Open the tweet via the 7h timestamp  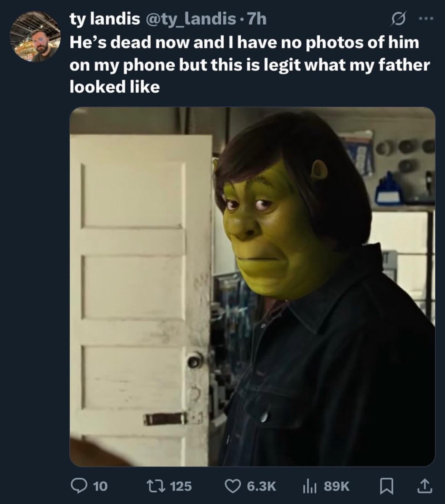tap(257, 19)
